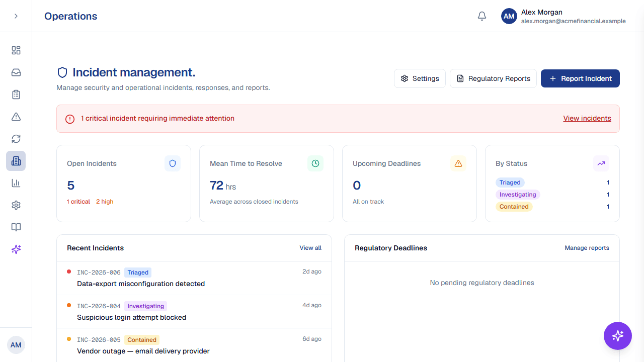Select the Contained badge in By Status

click(514, 207)
